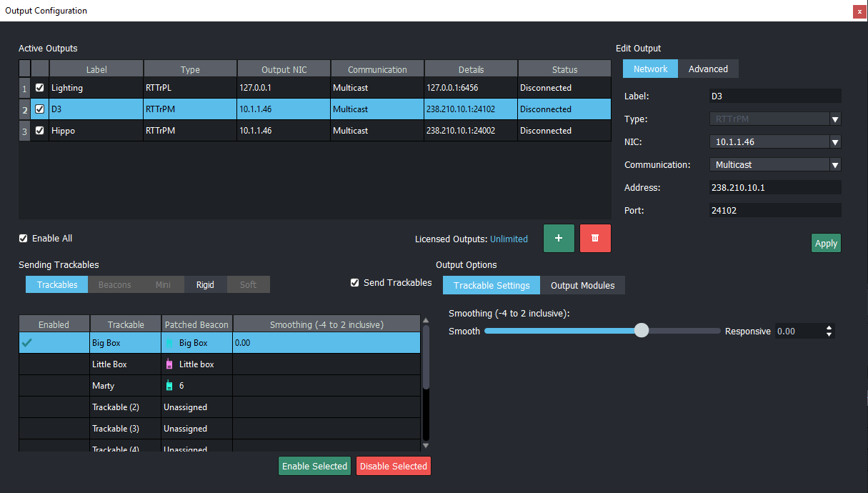868x493 pixels.
Task: Toggle the Enable All checkbox
Action: (x=24, y=239)
